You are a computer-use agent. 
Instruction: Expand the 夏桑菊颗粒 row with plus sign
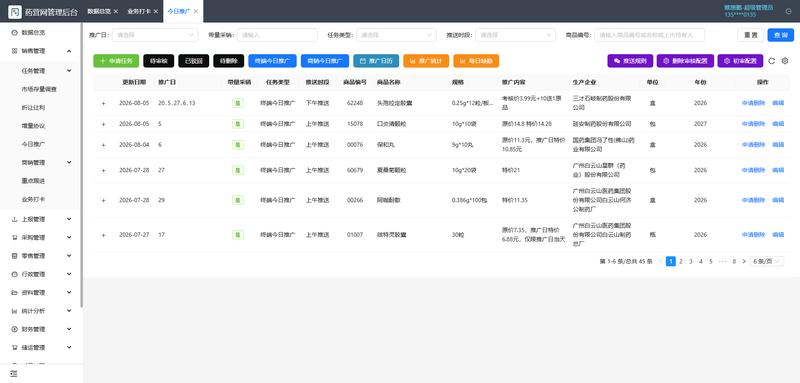click(103, 170)
